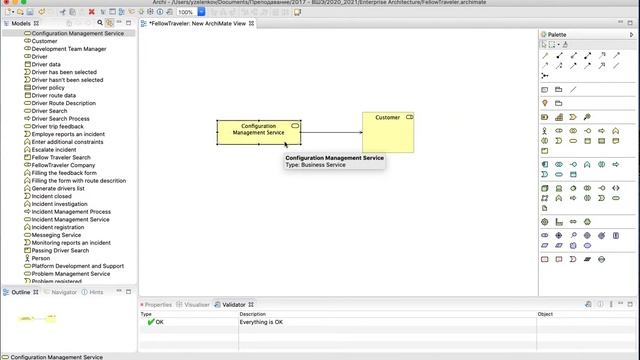Select Person in the model tree
This screenshot has width=640, height=360.
(41, 258)
